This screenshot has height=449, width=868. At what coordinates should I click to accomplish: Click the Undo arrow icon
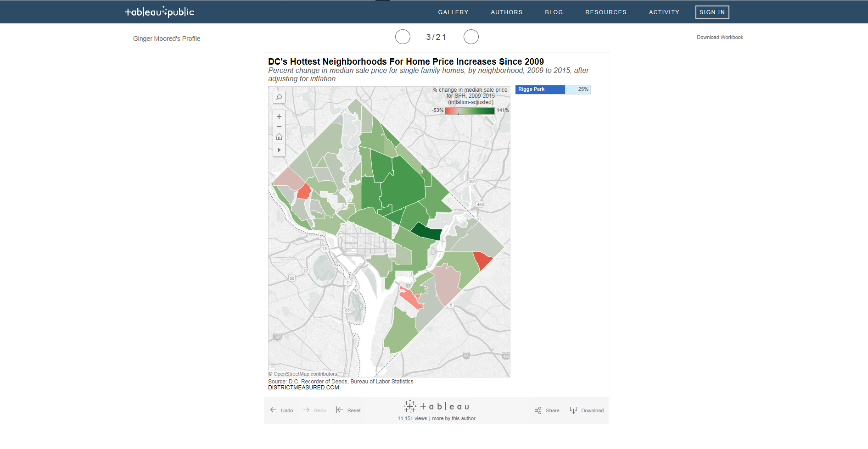click(x=274, y=410)
